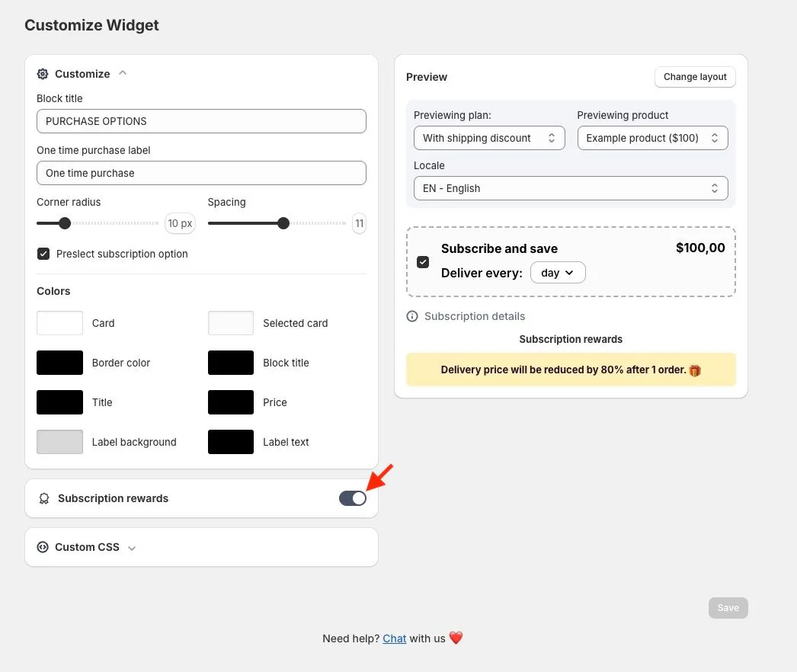Viewport: 797px width, 672px height.
Task: Expand the Custom CSS section chevron
Action: (x=132, y=548)
